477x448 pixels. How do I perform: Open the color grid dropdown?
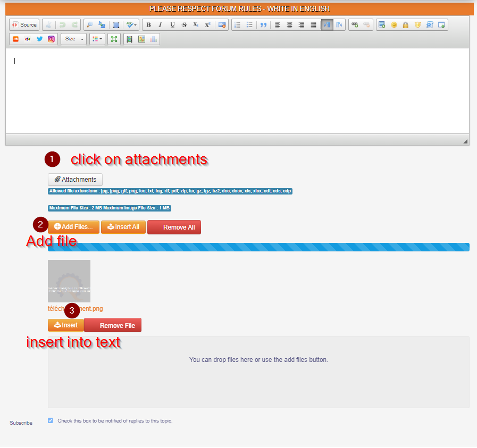(x=97, y=39)
